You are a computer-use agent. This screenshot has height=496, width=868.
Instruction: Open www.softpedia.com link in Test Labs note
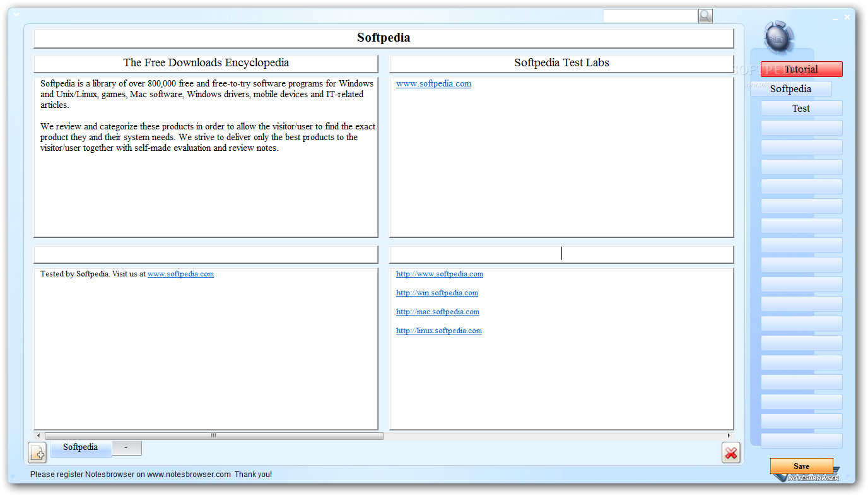tap(433, 83)
